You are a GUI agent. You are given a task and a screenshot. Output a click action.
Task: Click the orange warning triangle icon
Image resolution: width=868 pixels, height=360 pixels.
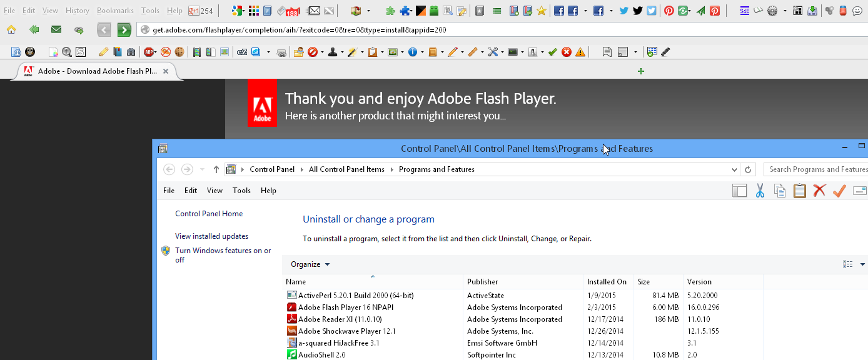580,52
